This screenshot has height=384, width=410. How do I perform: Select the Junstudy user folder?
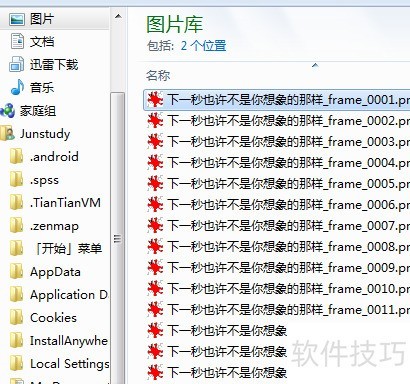coord(45,134)
